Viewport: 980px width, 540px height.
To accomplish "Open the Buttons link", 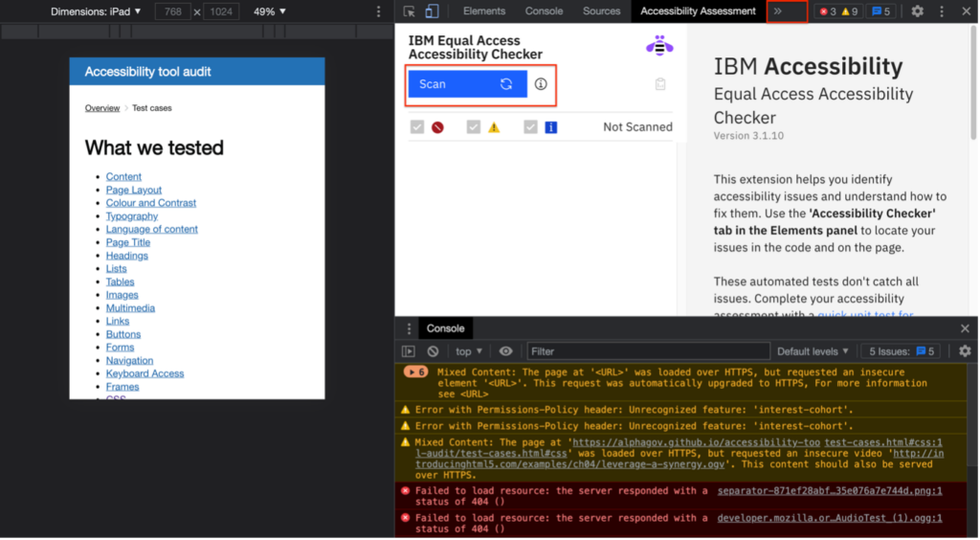I will [x=123, y=334].
